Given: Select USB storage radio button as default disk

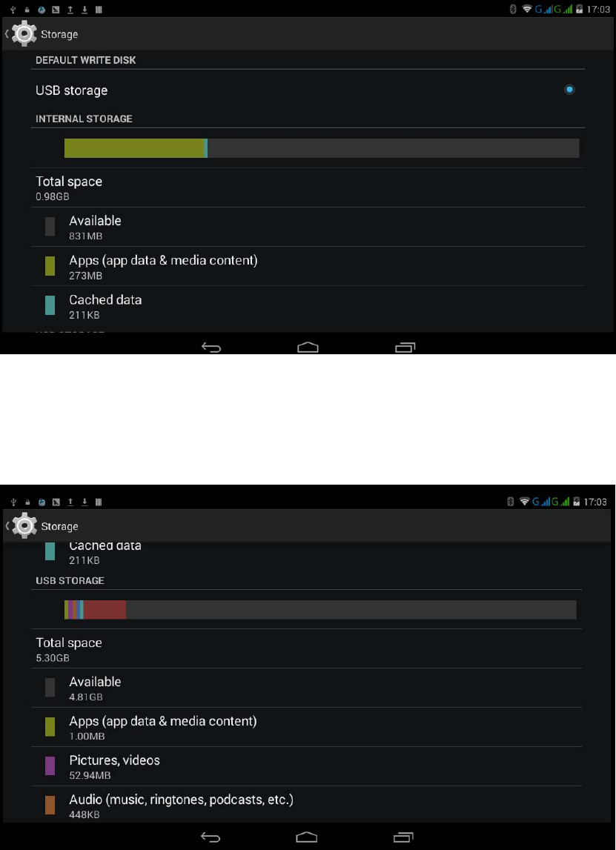Looking at the screenshot, I should (569, 90).
